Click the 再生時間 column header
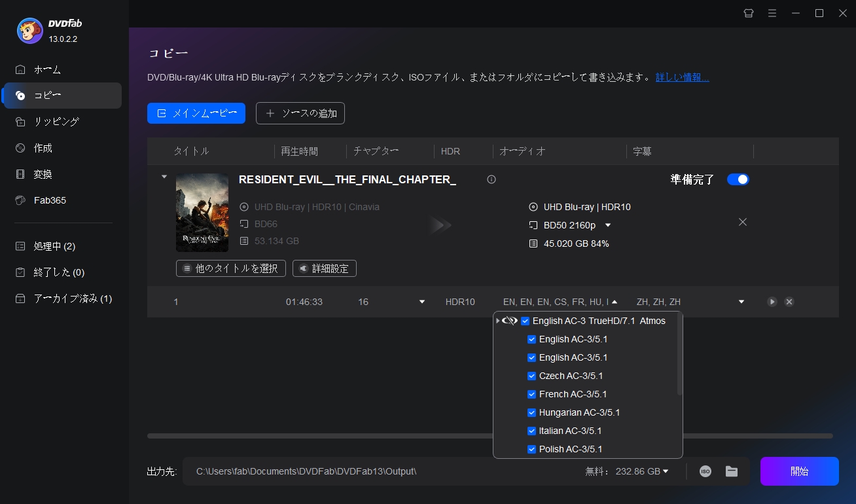 tap(299, 151)
